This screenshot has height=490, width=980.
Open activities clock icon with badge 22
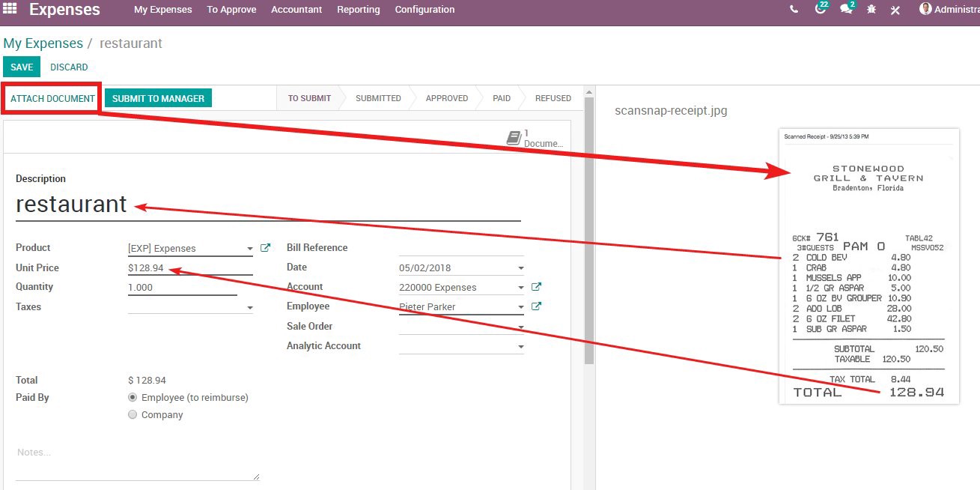click(821, 10)
